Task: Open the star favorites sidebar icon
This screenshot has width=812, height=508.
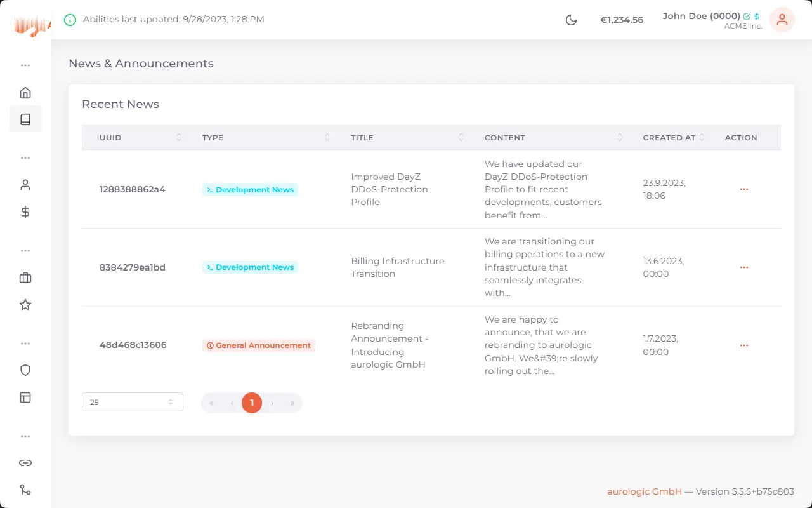Action: click(25, 305)
